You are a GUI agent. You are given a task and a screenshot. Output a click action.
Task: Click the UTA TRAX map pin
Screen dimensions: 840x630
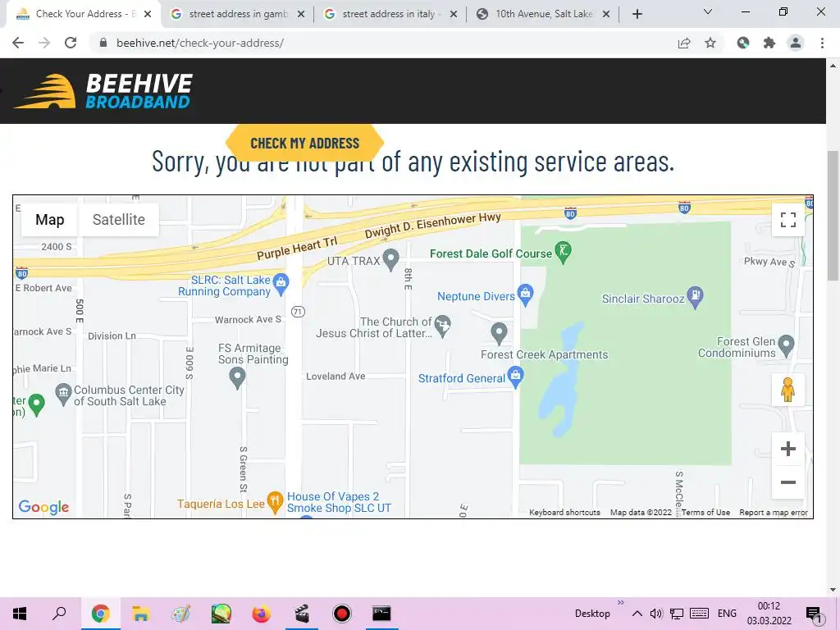pos(391,260)
